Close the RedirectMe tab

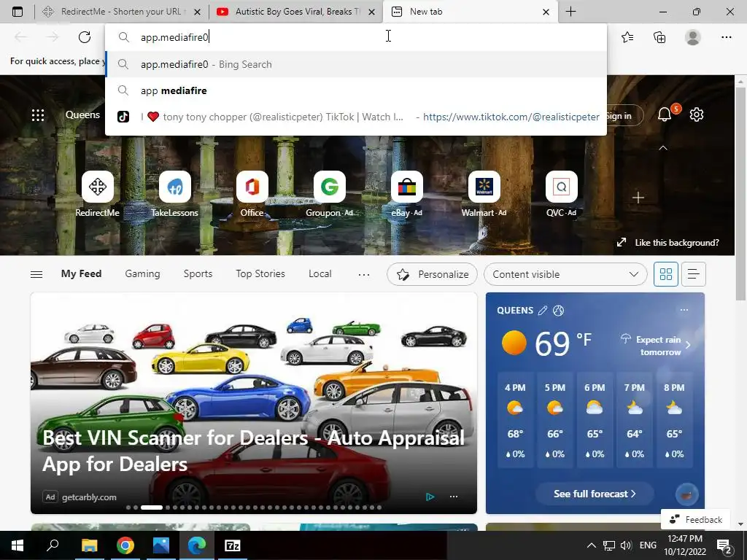click(x=197, y=12)
